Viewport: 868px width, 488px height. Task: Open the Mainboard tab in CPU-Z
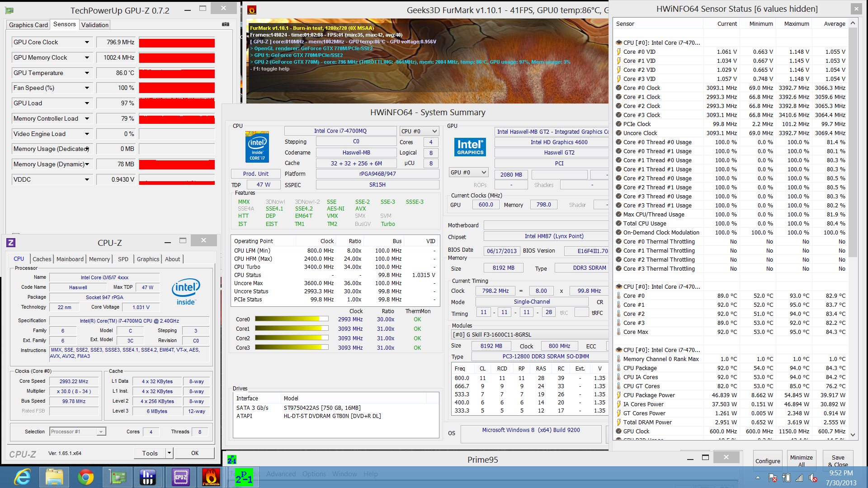(x=70, y=259)
